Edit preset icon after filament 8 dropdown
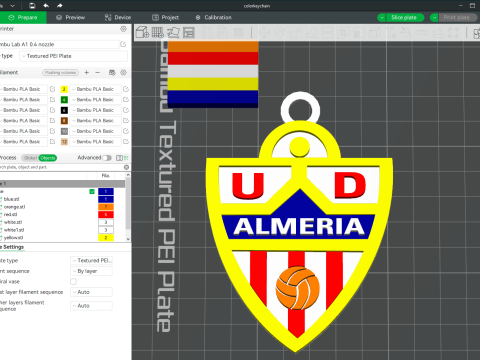The image size is (480, 360). (x=126, y=121)
